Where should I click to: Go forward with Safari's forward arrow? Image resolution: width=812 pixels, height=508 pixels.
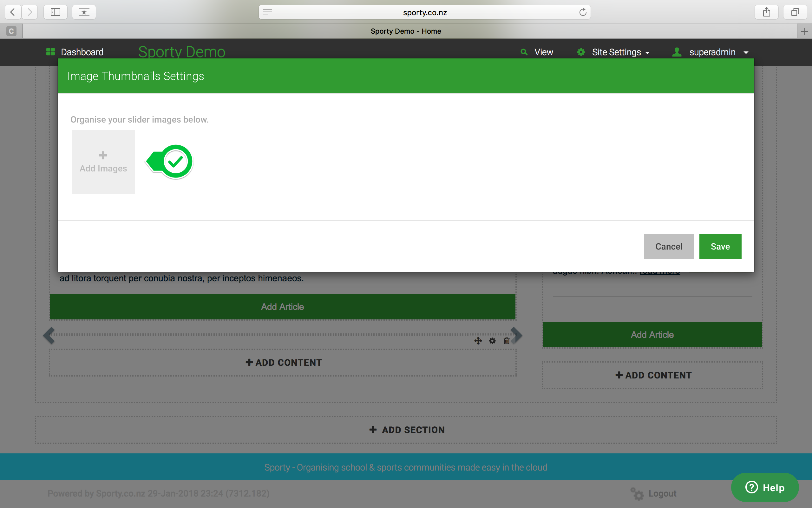pyautogui.click(x=30, y=12)
